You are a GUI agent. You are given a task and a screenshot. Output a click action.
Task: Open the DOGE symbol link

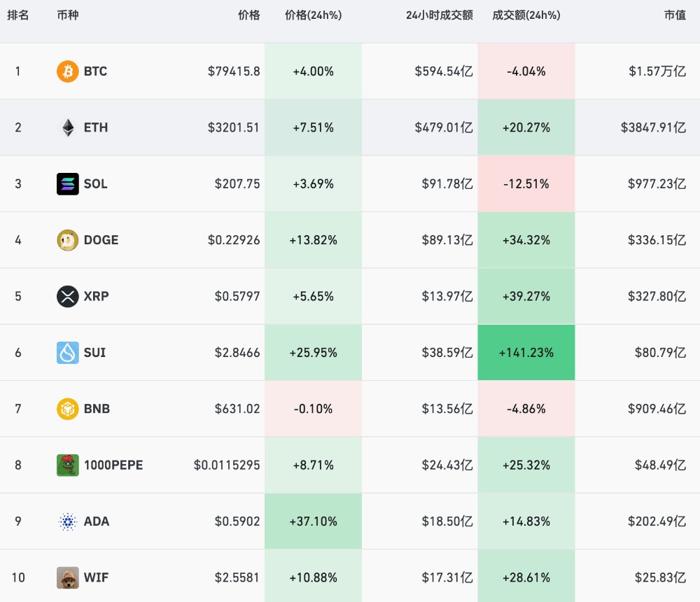(x=101, y=240)
